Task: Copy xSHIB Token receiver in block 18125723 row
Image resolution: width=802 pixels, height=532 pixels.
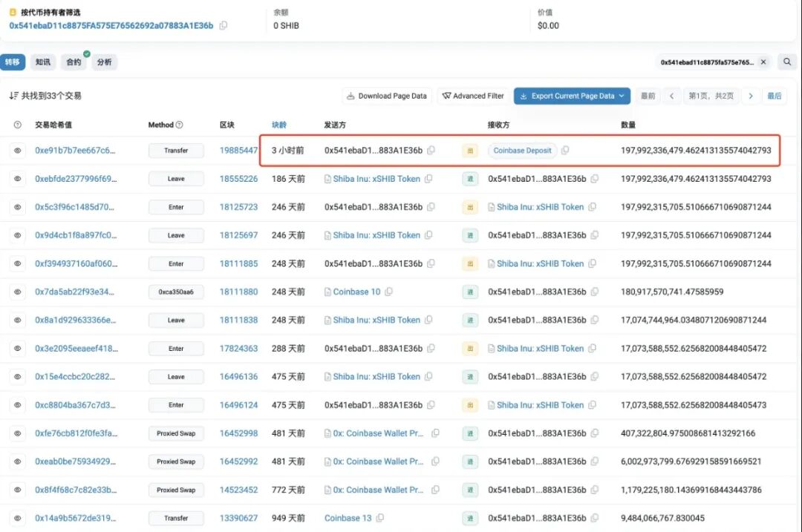Action: [x=593, y=207]
